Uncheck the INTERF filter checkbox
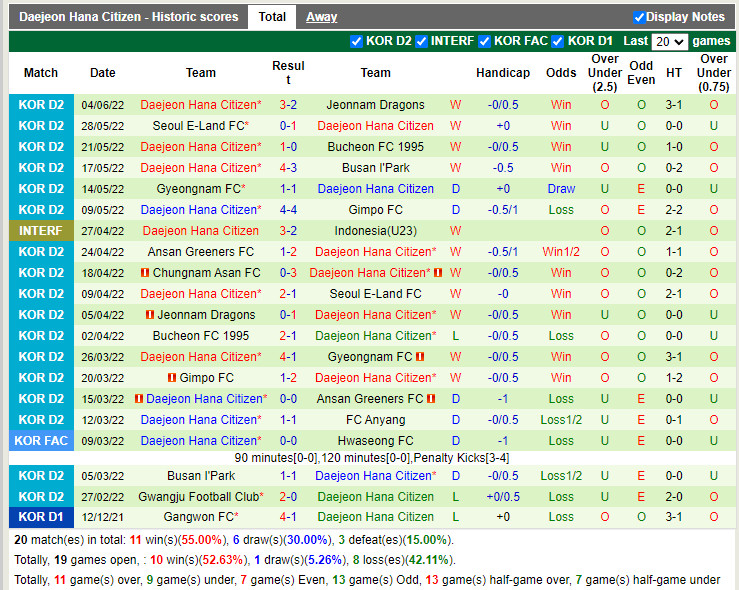Image resolution: width=739 pixels, height=590 pixels. click(x=422, y=41)
